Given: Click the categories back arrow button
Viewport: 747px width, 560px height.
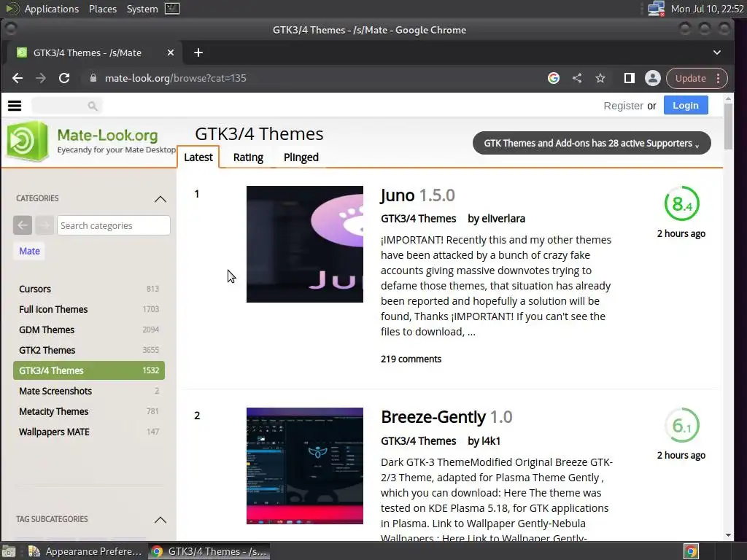Looking at the screenshot, I should (x=23, y=225).
